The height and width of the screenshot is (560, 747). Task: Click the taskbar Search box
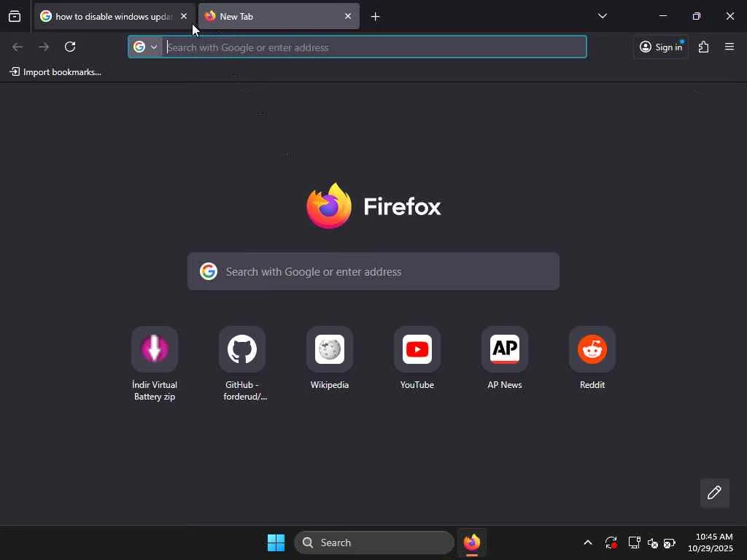coord(374,542)
